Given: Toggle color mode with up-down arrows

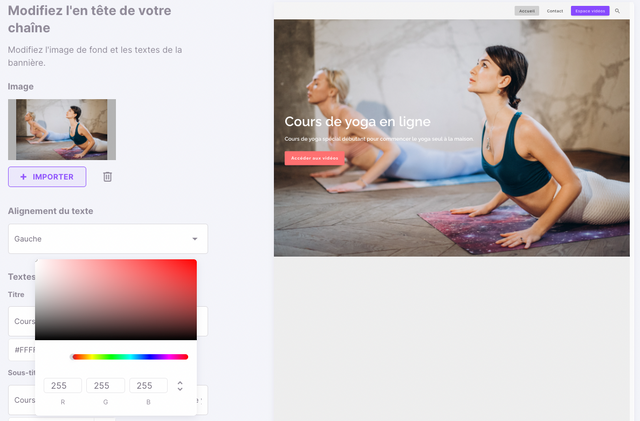Looking at the screenshot, I should pyautogui.click(x=180, y=386).
